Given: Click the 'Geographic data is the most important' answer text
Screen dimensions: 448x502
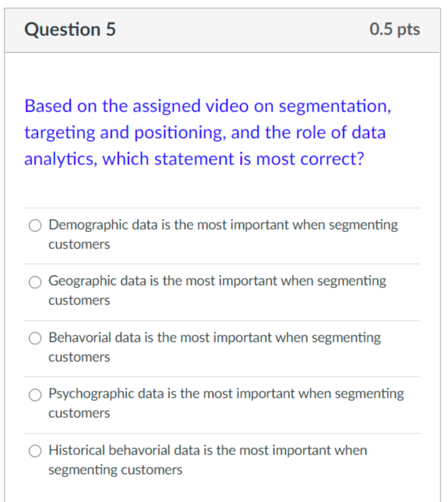Looking at the screenshot, I should 217,281.
